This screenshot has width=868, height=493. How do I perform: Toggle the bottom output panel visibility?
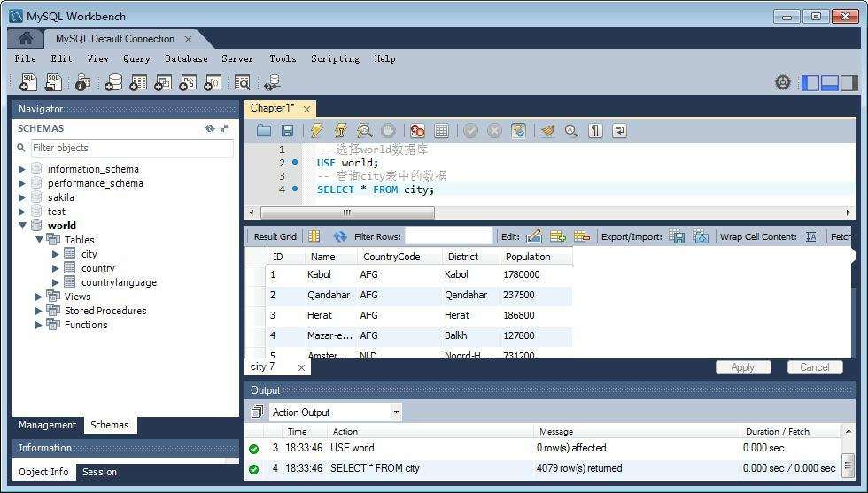[x=829, y=83]
